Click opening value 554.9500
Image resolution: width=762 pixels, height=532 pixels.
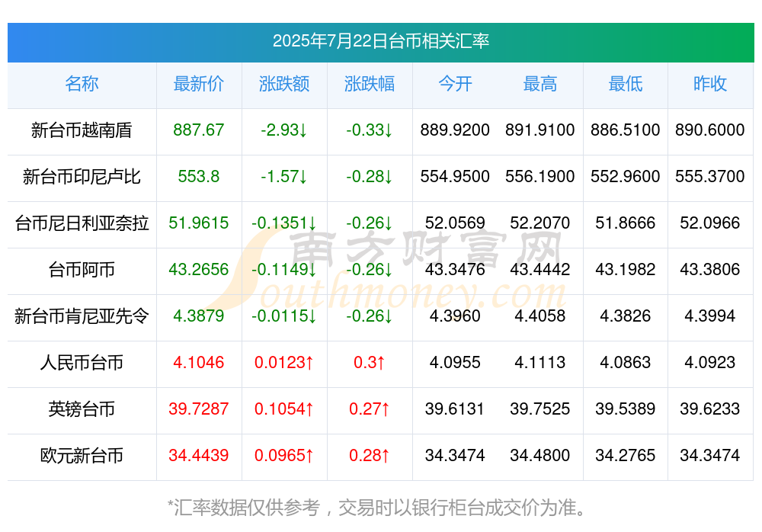point(455,177)
